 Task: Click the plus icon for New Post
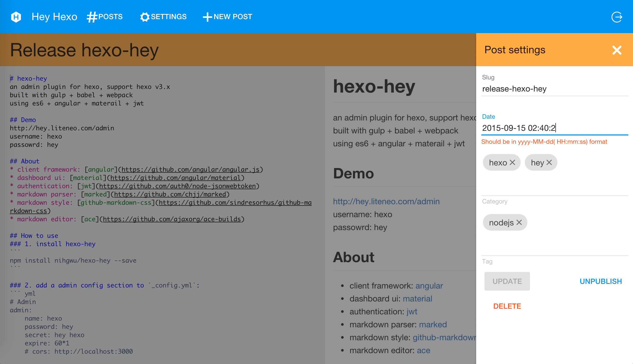point(207,17)
